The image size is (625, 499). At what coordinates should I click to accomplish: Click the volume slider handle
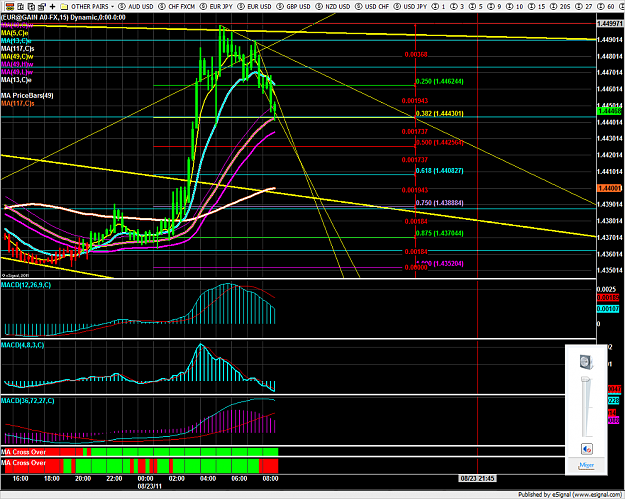pos(585,380)
